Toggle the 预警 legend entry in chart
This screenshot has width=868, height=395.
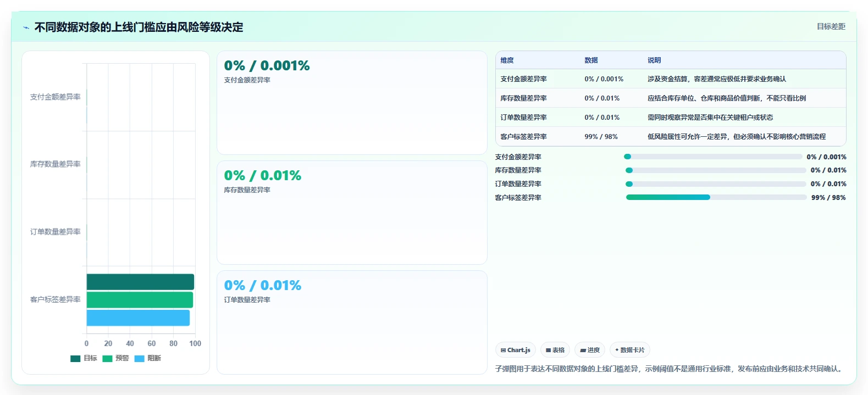(115, 358)
